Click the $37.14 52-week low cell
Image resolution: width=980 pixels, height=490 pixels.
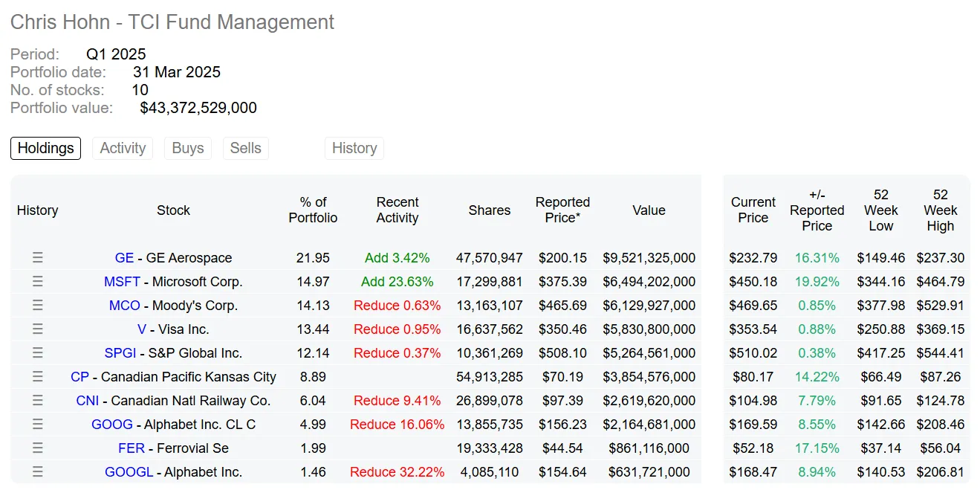881,448
